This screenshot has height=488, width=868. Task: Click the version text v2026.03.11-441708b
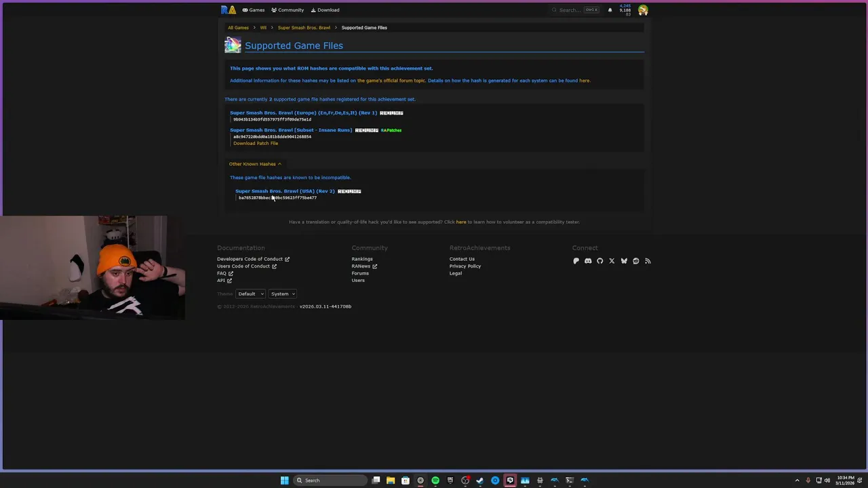point(325,306)
